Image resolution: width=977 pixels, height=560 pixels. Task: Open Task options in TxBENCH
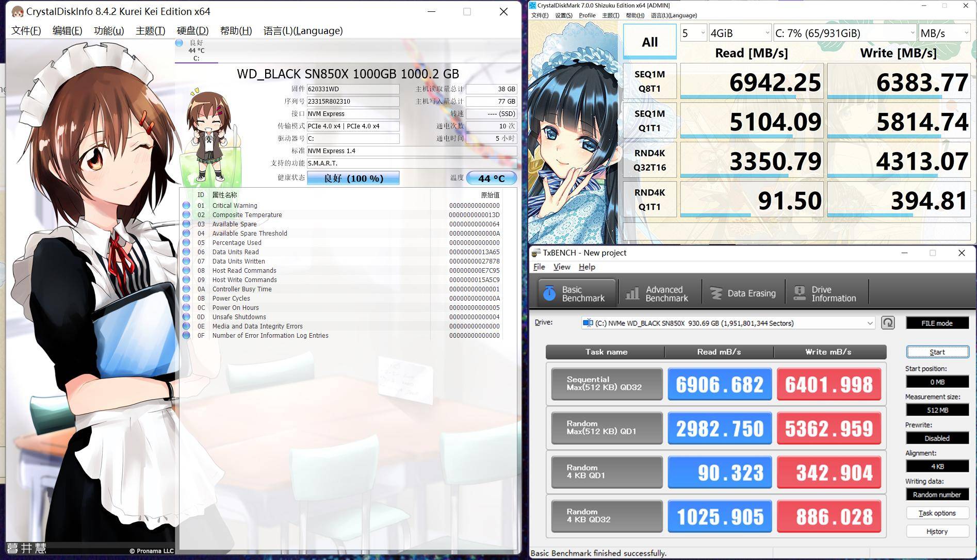click(937, 513)
